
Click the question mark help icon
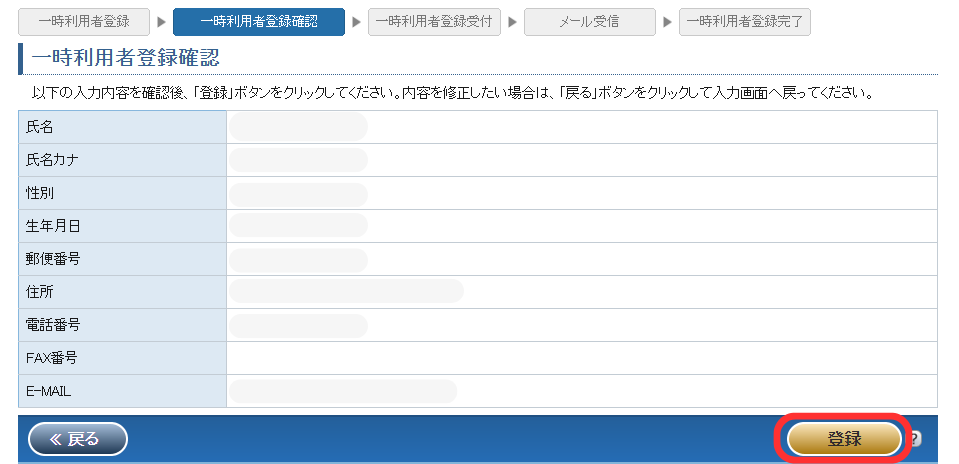coord(914,439)
